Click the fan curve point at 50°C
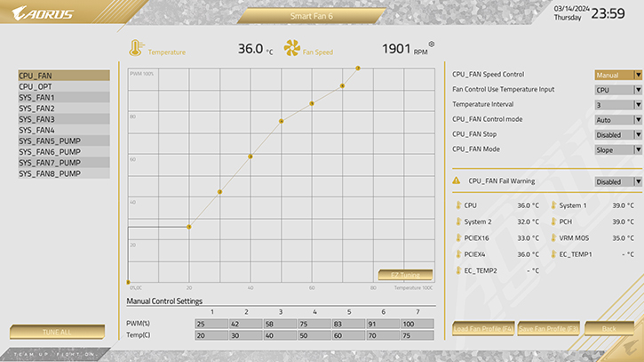 click(281, 121)
